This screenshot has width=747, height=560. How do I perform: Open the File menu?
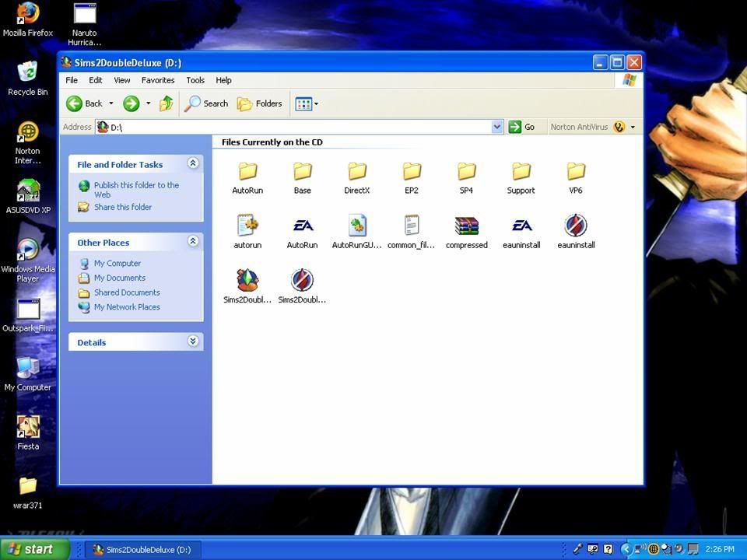[x=72, y=80]
